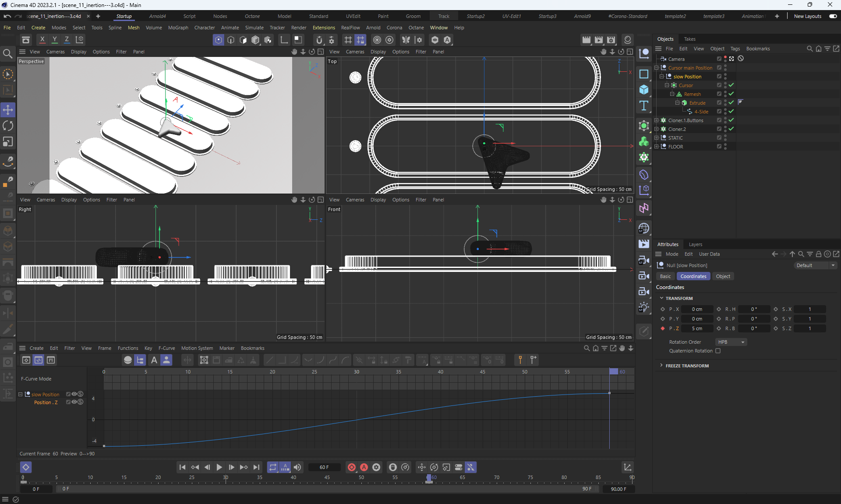Image resolution: width=841 pixels, height=504 pixels.
Task: Toggle X axis lock icon
Action: click(42, 39)
